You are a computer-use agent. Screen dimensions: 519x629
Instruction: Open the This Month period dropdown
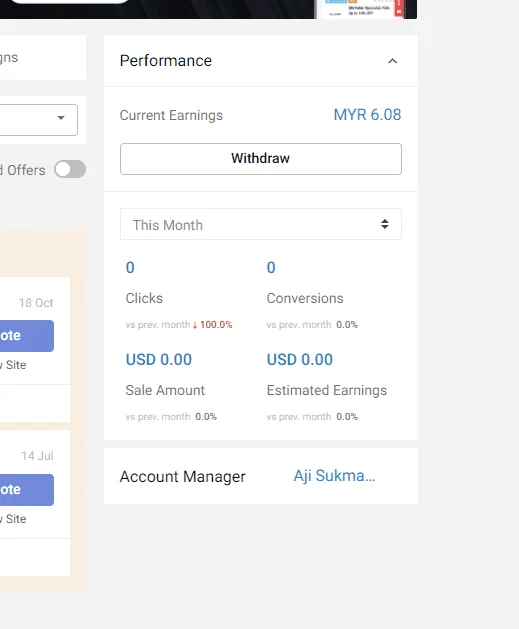click(261, 224)
